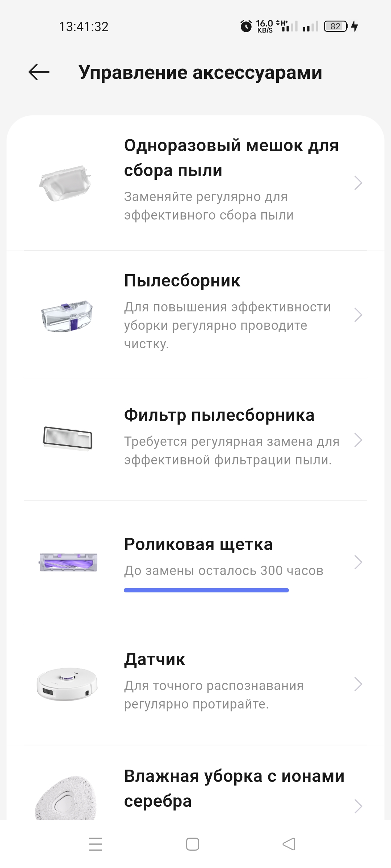Open Android recent apps menu icon
391x868 pixels.
96,844
